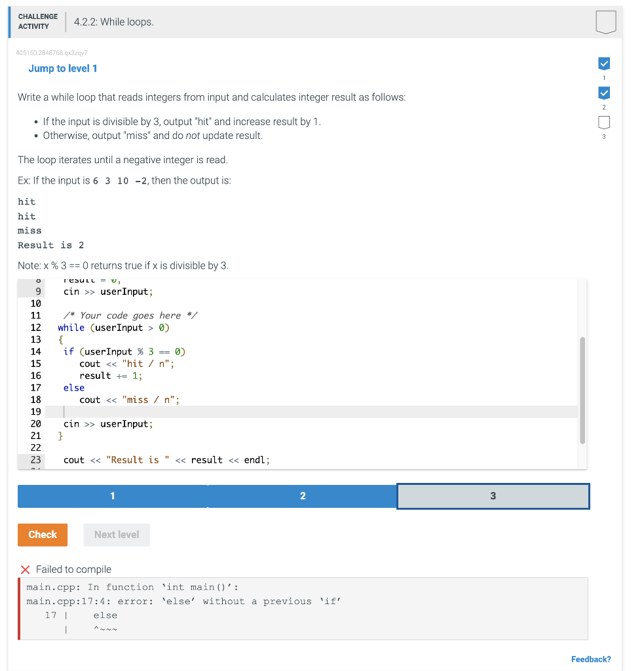Click the cout "miss / n" line
The width and height of the screenshot is (644, 671).
[129, 400]
